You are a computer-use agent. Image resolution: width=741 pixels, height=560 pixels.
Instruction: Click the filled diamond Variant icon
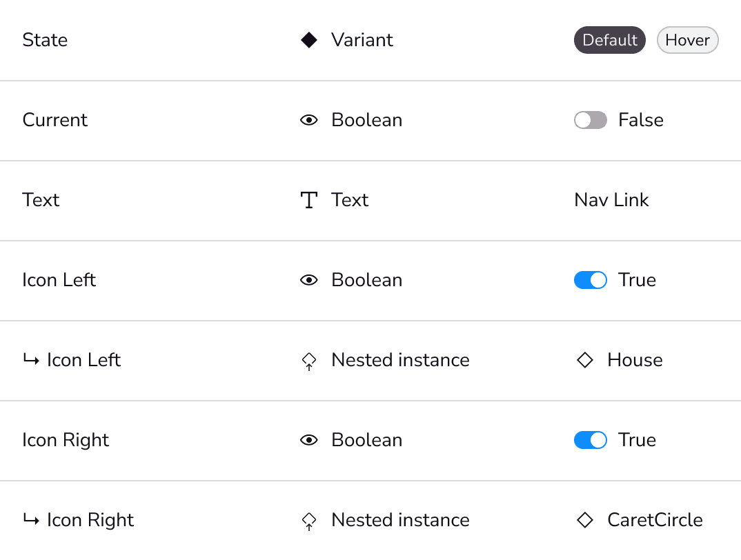click(x=309, y=40)
